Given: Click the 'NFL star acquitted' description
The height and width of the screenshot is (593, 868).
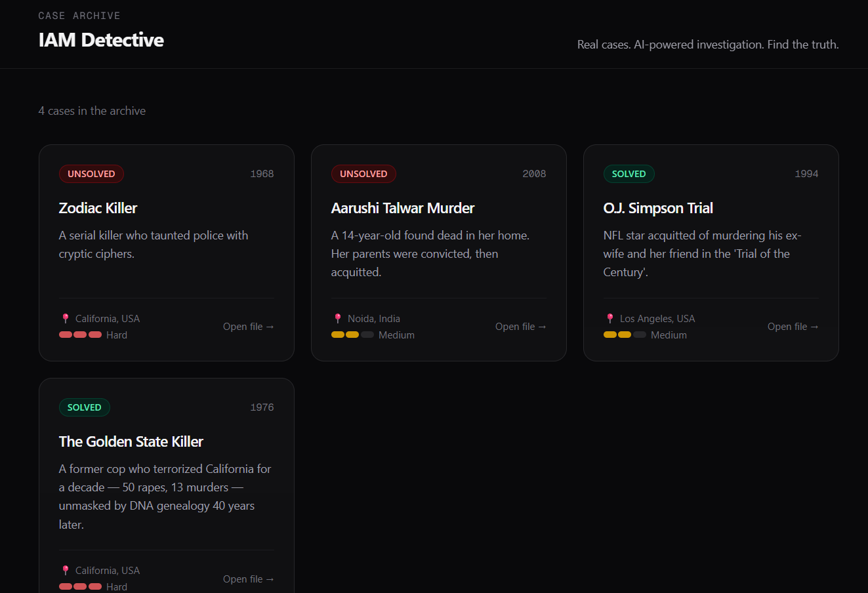Looking at the screenshot, I should tap(702, 254).
